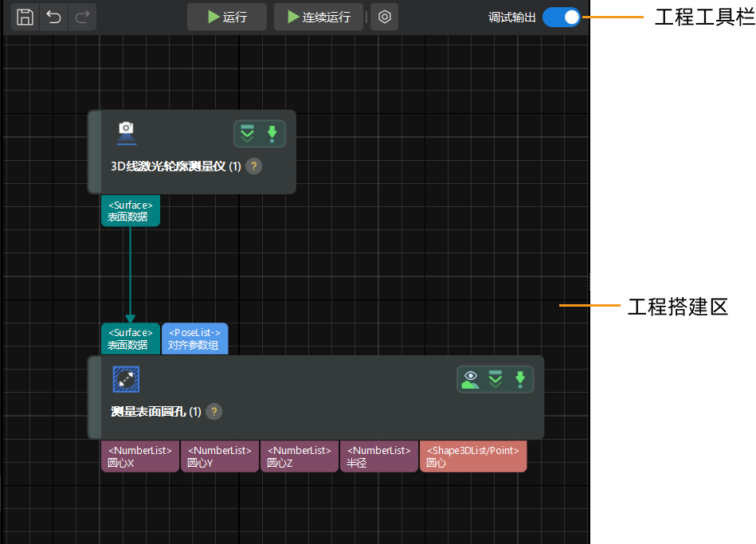
Task: Open help for 3D线激光轮廓测量仪 step
Action: pyautogui.click(x=253, y=166)
